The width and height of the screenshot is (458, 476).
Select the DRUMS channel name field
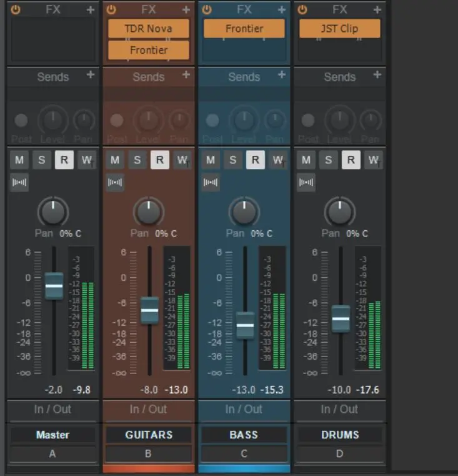click(x=339, y=435)
